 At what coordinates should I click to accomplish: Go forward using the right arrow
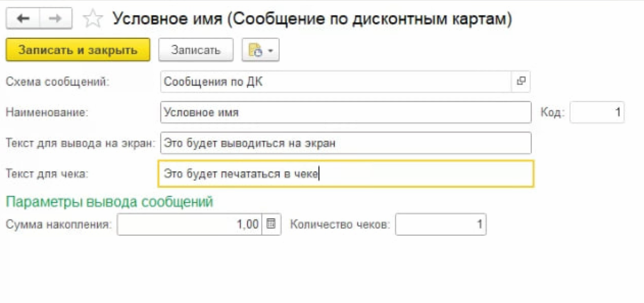click(x=55, y=19)
